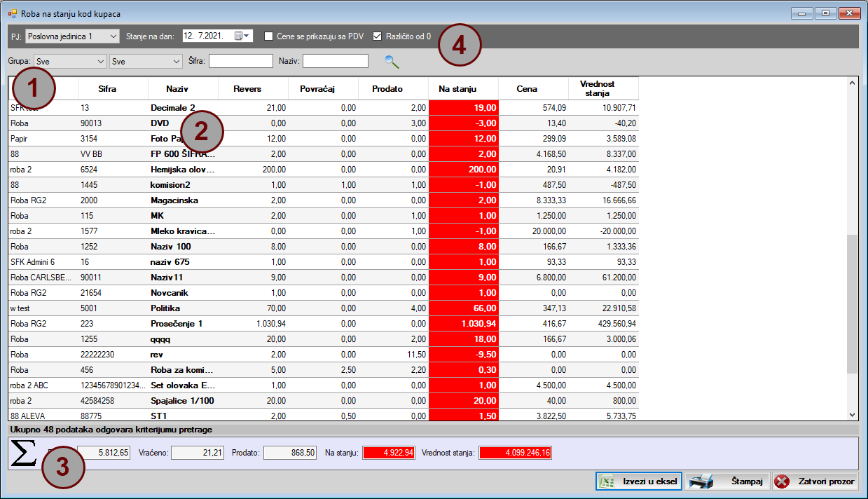Click the red X icon on Zatvori prozor

[782, 481]
